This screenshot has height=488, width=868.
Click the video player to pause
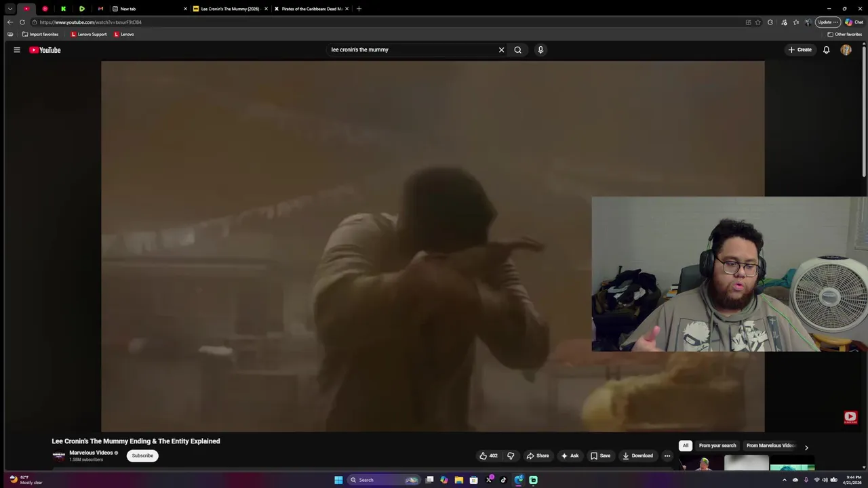[x=433, y=246]
